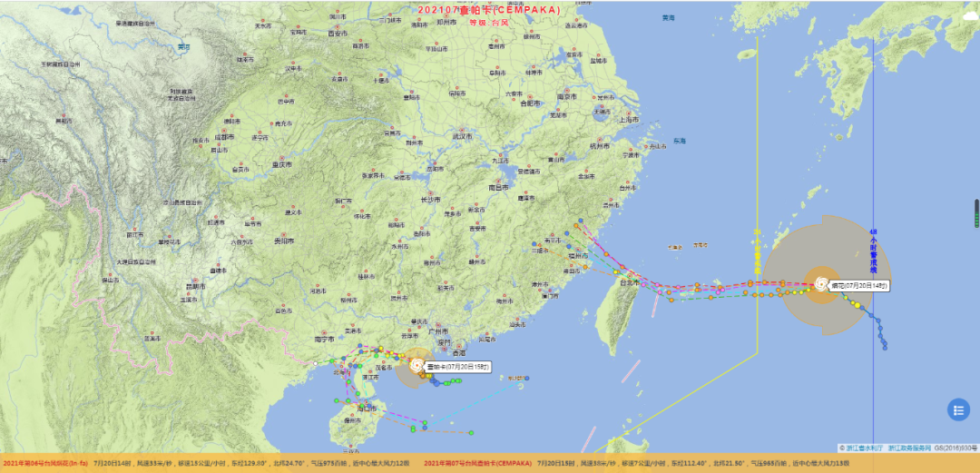Viewport: 980px width, 473px height.
Task: Click the 海口市 city label
Action: (367, 408)
